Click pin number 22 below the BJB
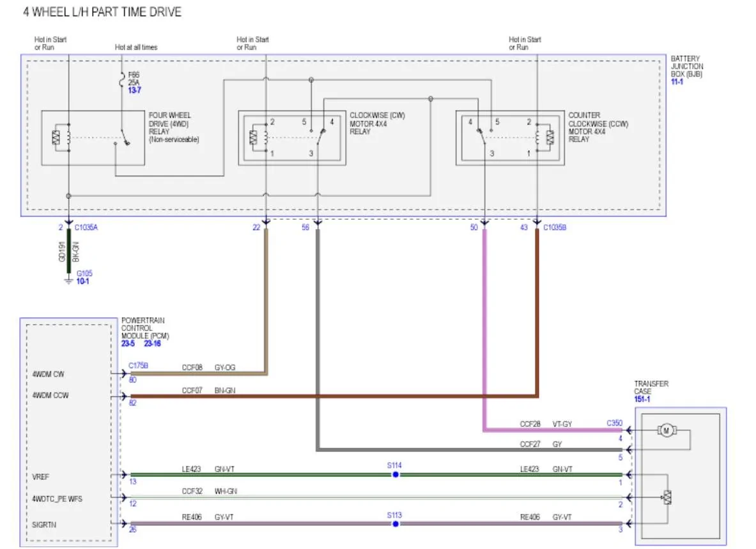Screen dimensions: 756x549 click(256, 227)
